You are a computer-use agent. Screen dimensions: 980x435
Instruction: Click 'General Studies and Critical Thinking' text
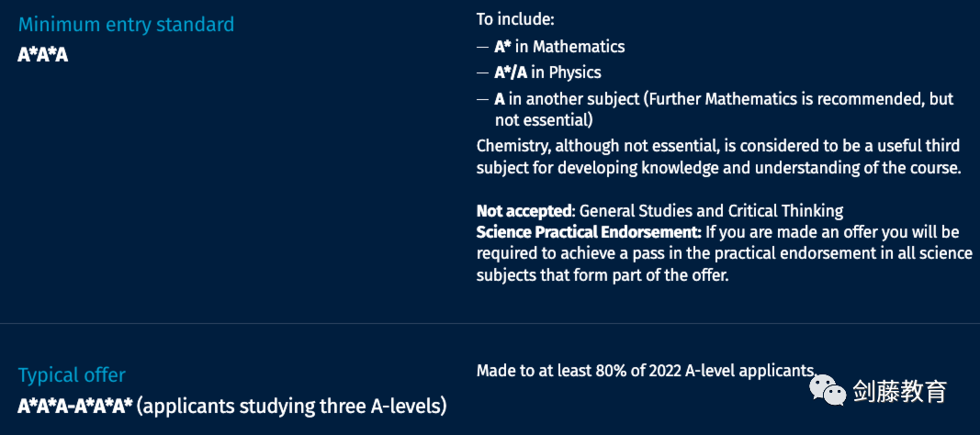(x=711, y=211)
